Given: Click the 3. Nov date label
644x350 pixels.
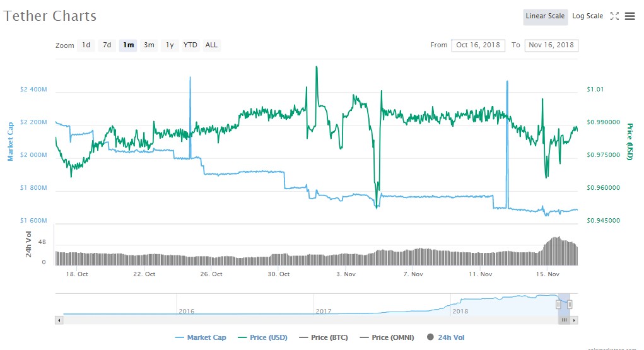Looking at the screenshot, I should [346, 274].
